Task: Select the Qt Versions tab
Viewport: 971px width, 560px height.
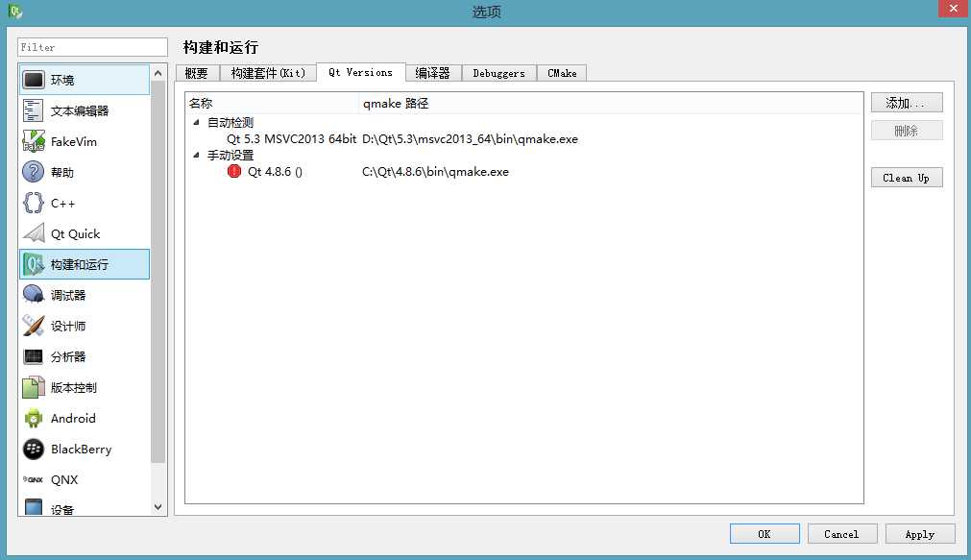Action: click(361, 72)
